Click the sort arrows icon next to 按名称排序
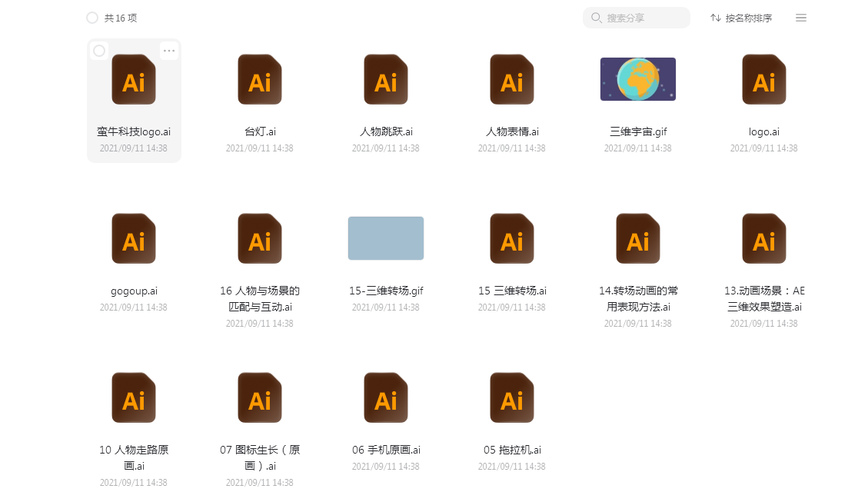Screen dimensions: 868x492 (x=715, y=18)
